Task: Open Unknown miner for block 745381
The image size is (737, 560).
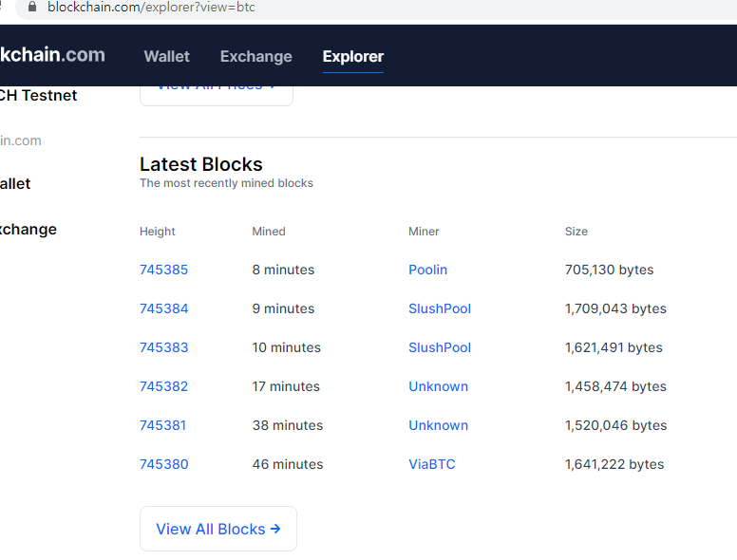Action: coord(438,425)
